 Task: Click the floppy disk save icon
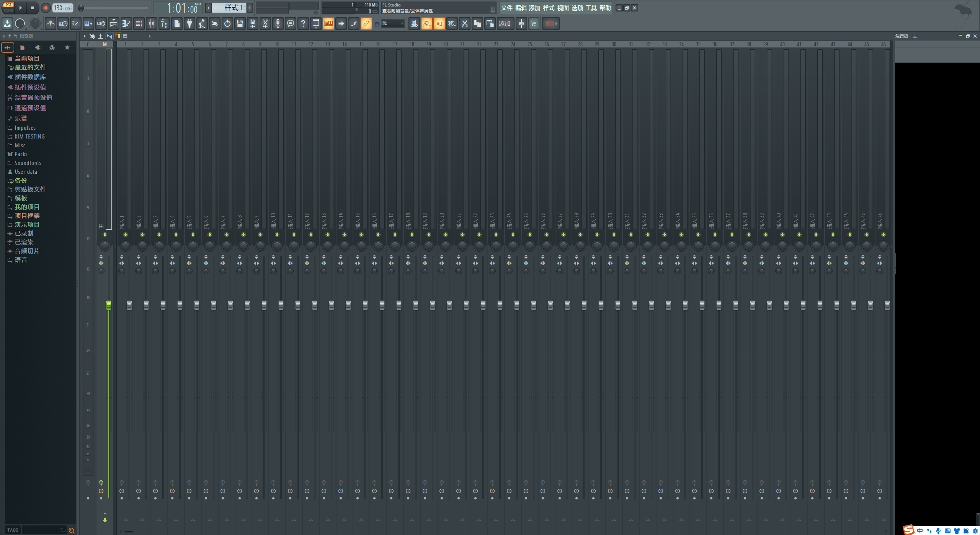[x=240, y=24]
